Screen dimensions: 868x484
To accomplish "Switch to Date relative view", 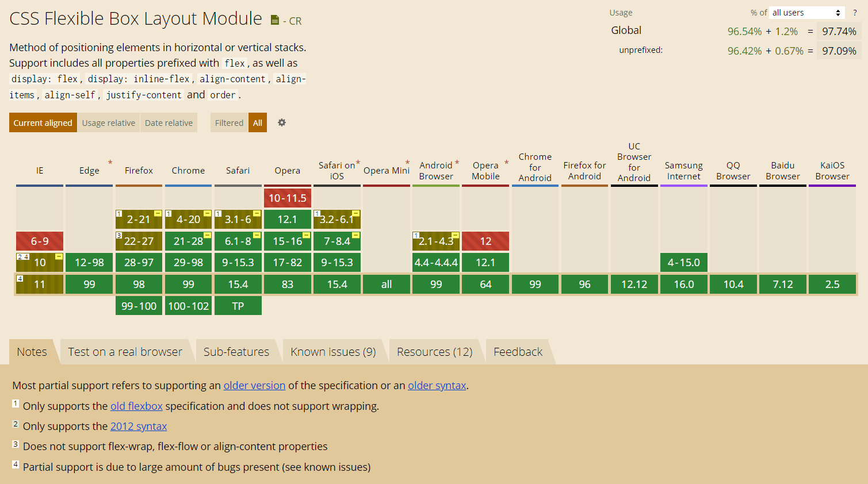I will [169, 122].
